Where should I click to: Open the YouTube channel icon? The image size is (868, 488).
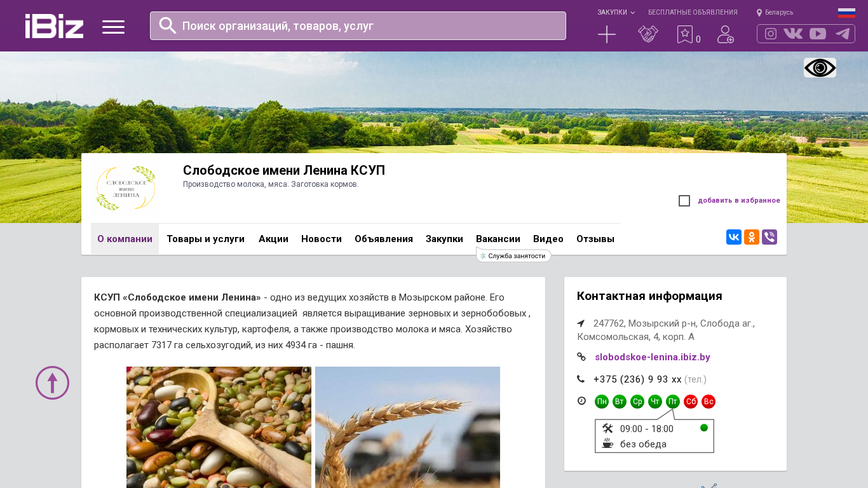818,34
